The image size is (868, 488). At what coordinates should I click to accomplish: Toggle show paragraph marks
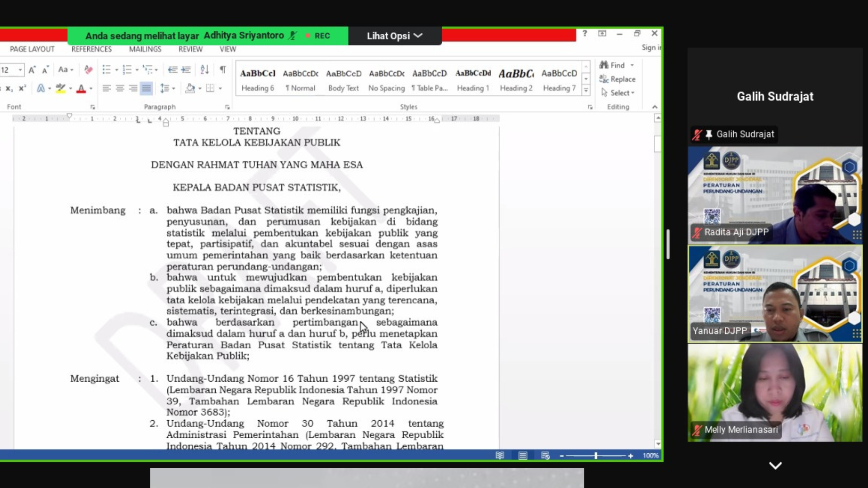coord(222,70)
